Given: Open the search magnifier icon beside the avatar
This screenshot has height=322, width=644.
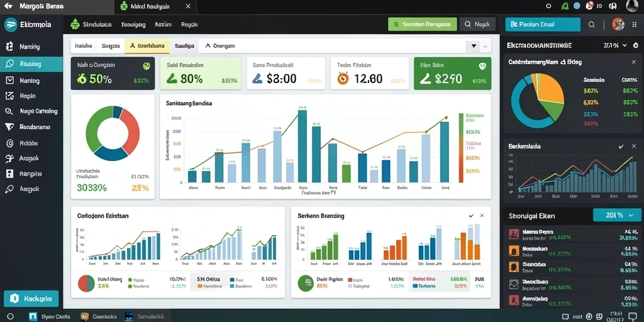Looking at the screenshot, I should (591, 25).
